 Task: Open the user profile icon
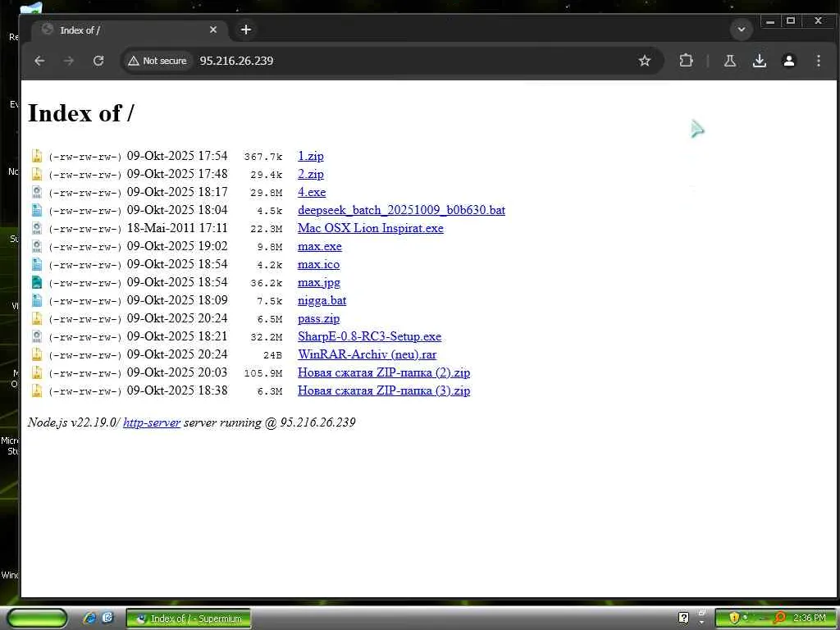click(788, 61)
